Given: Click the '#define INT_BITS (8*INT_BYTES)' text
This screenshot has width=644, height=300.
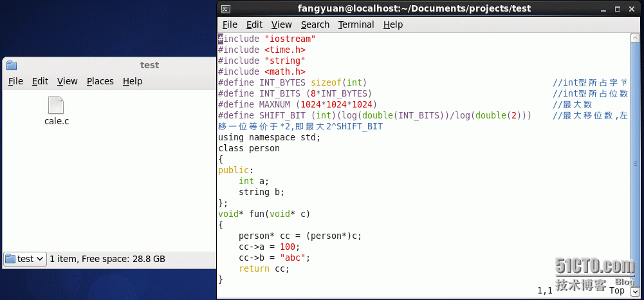Looking at the screenshot, I should [295, 94].
